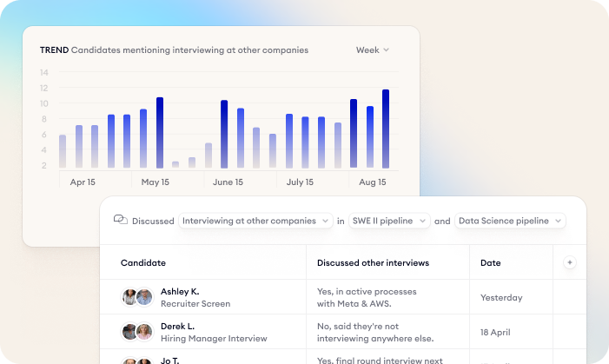Click the Date column header
The width and height of the screenshot is (609, 364).
tap(490, 262)
